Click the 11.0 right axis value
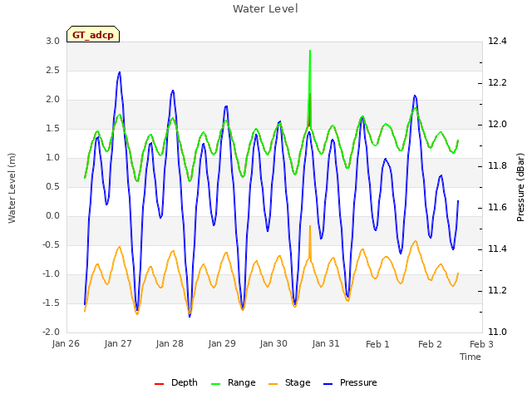Viewport: 532px width, 399px height. tap(497, 332)
